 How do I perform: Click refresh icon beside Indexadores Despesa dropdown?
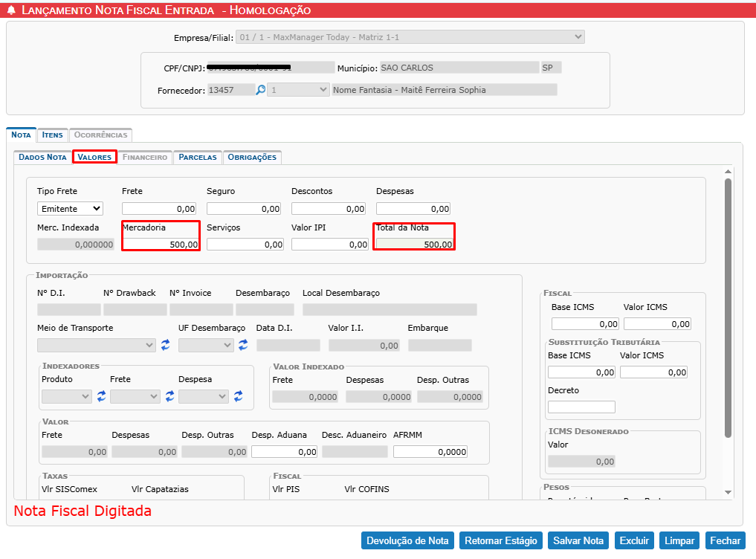pyautogui.click(x=238, y=396)
